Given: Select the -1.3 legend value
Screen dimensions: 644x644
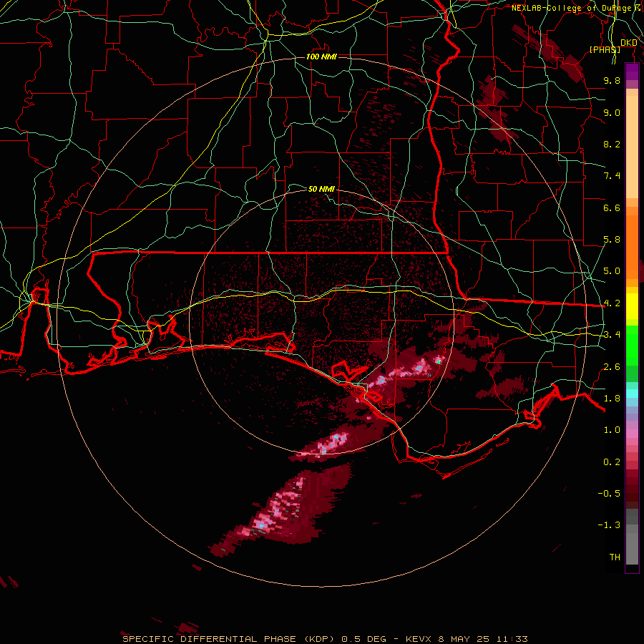Looking at the screenshot, I should [x=609, y=525].
